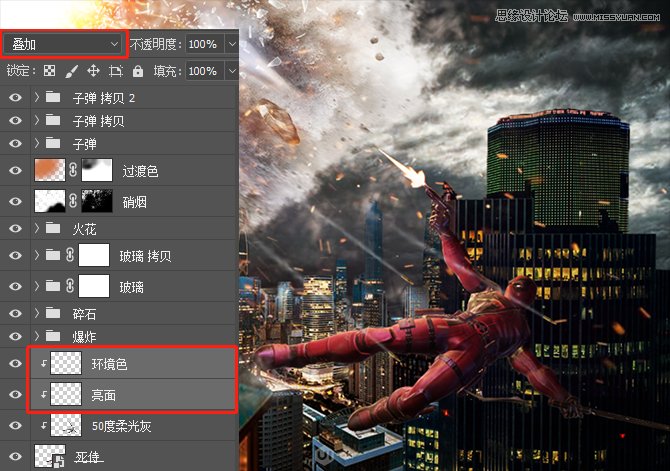Select the 硝烟 layer thumbnail
This screenshot has height=471, width=670.
click(x=50, y=201)
